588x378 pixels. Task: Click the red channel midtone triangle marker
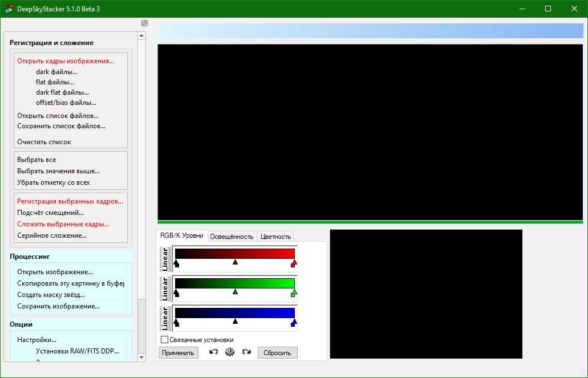click(235, 262)
